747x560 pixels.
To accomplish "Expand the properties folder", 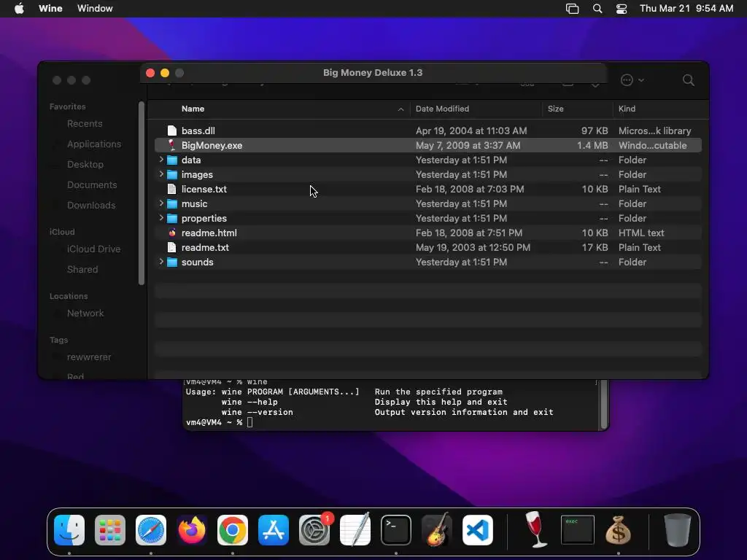I will [x=161, y=218].
